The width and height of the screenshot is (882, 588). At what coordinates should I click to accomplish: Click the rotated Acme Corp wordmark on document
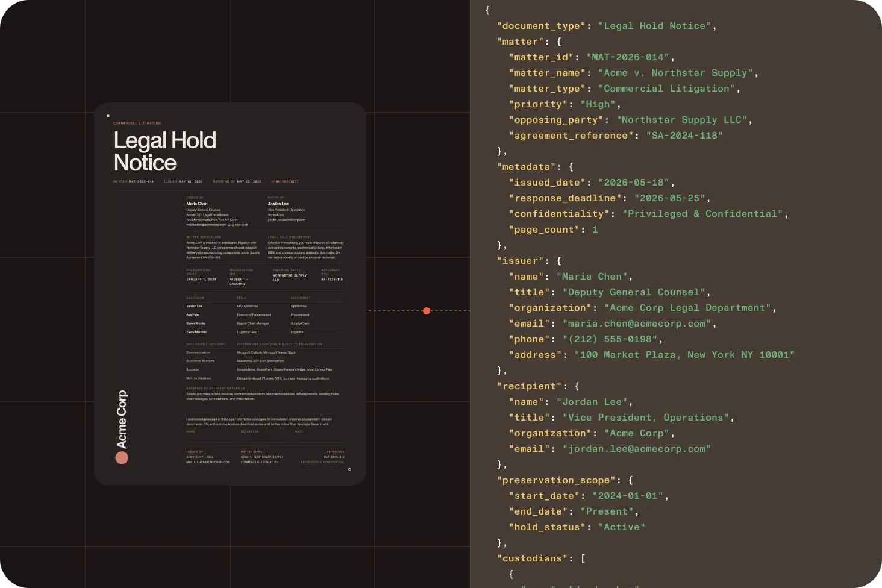pyautogui.click(x=122, y=419)
